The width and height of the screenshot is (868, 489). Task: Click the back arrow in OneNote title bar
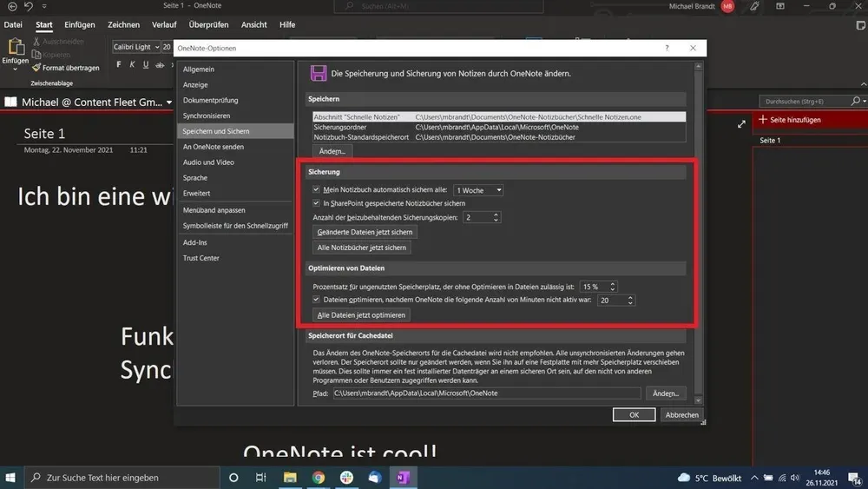point(12,6)
